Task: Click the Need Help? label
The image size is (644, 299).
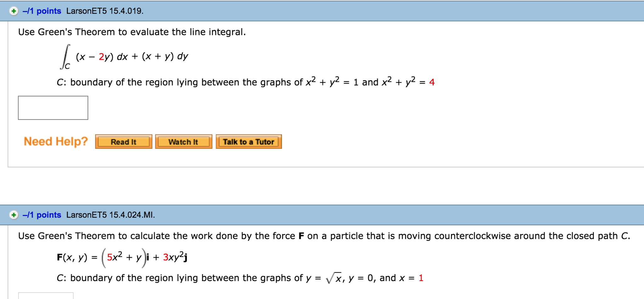Action: 55,141
